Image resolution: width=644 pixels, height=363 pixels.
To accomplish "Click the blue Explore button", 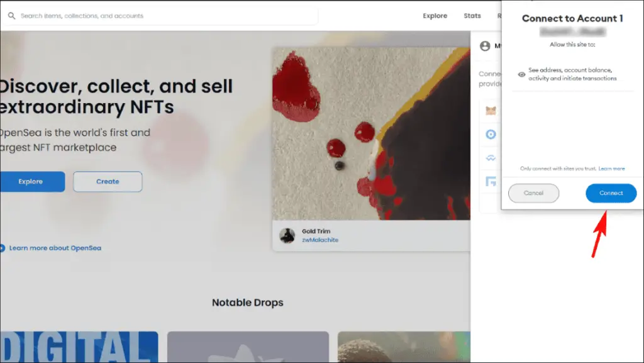I will 32,181.
